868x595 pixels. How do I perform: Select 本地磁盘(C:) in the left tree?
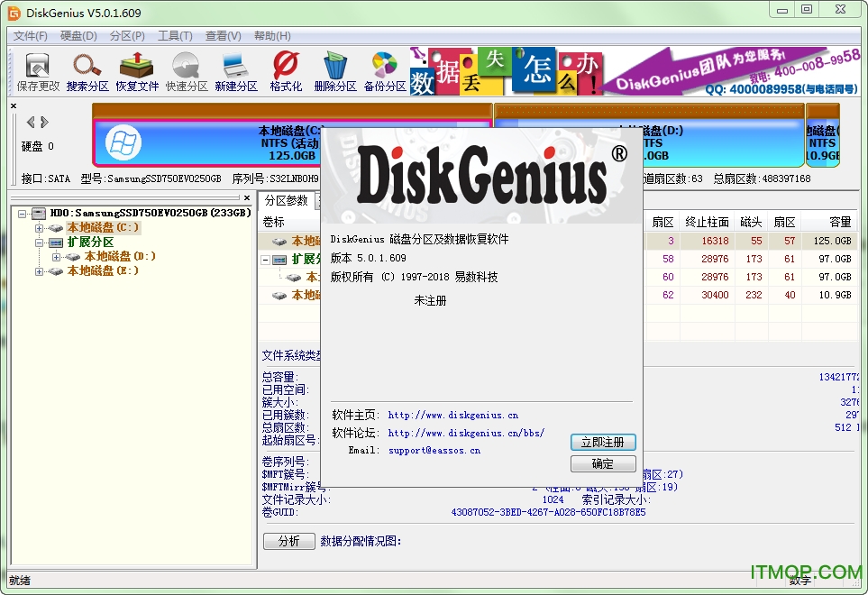(x=103, y=228)
